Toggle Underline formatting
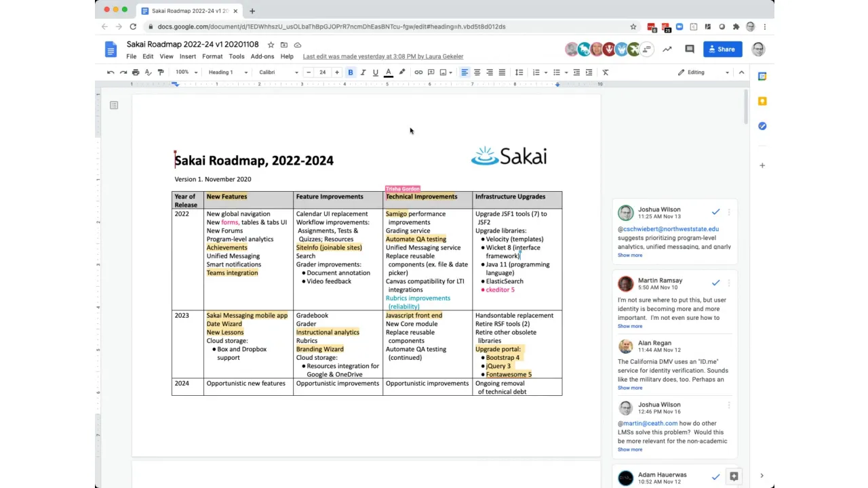Screen dimensions: 868x488 click(375, 72)
